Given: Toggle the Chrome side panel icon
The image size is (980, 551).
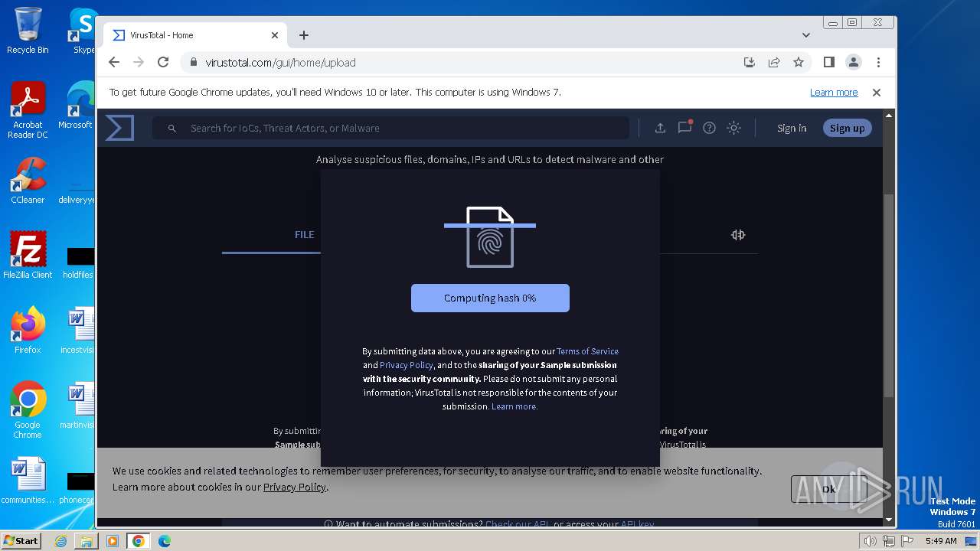Looking at the screenshot, I should click(x=829, y=62).
